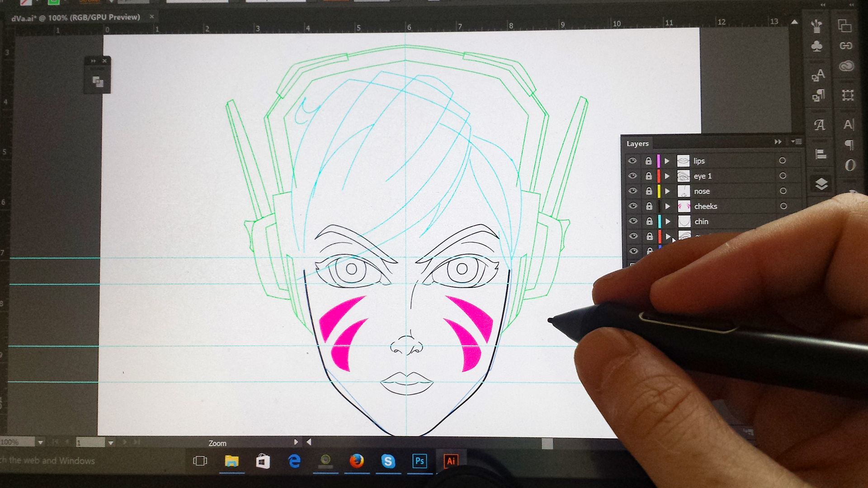Viewport: 868px width, 488px height.
Task: Open Task View on the taskbar
Action: click(x=200, y=461)
